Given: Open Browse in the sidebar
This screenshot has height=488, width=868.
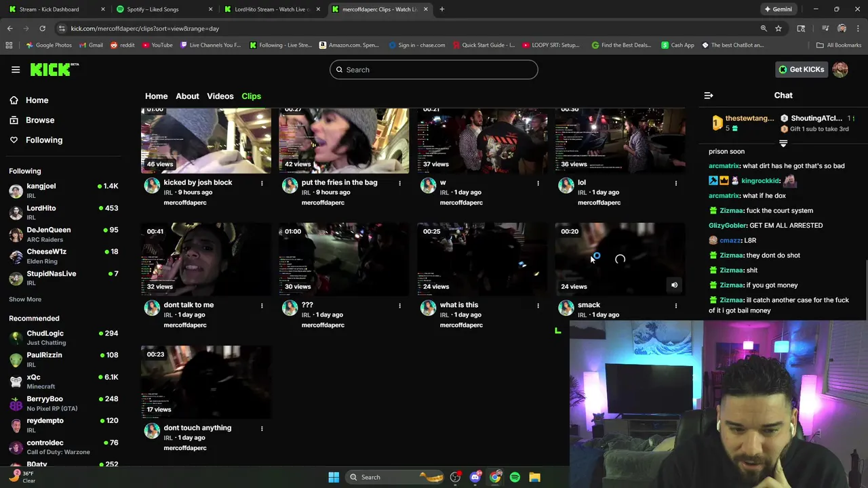Looking at the screenshot, I should (x=39, y=120).
